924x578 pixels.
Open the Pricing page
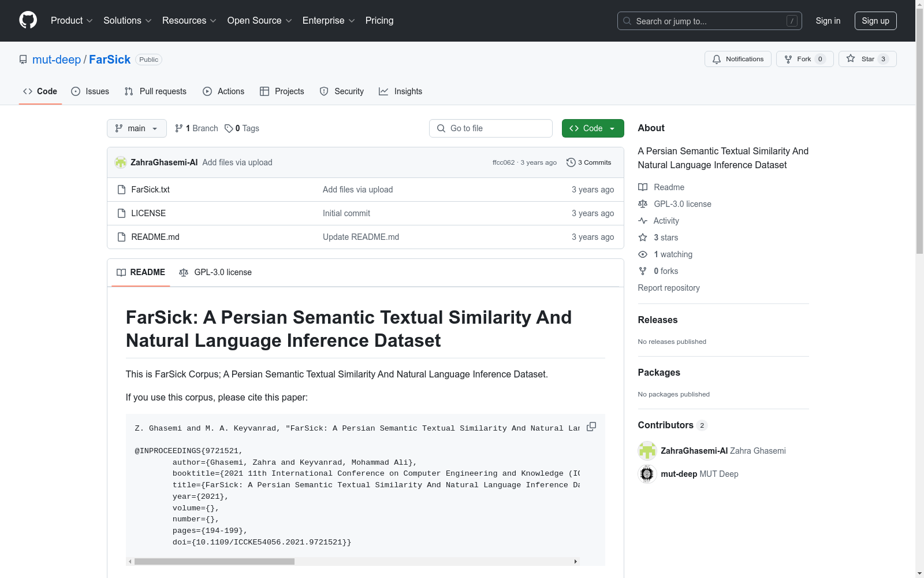click(x=379, y=21)
